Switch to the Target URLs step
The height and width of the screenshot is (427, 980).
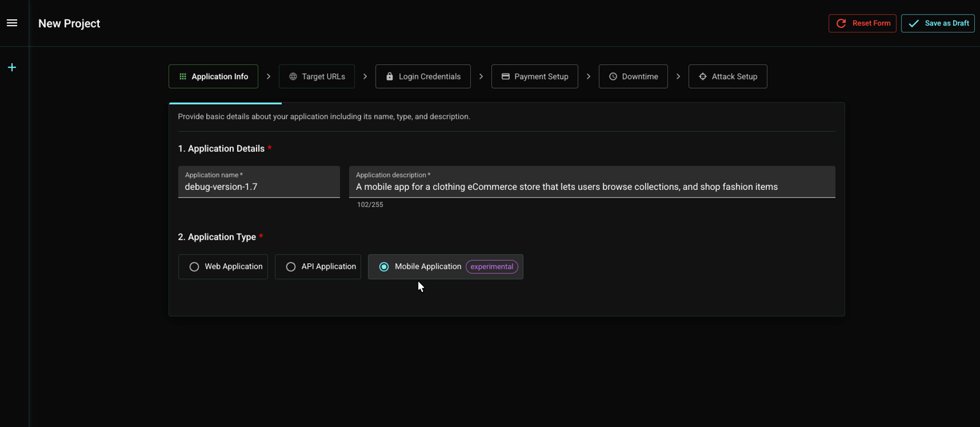pos(317,76)
